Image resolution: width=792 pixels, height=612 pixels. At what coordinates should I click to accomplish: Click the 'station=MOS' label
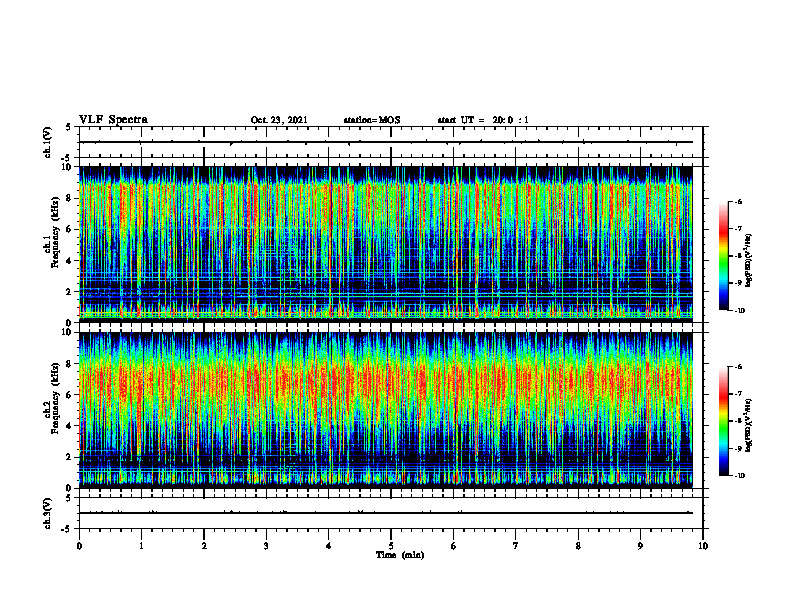click(x=372, y=120)
